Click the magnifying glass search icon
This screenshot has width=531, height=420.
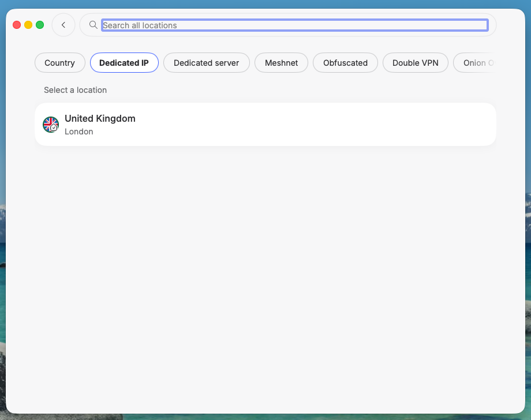click(93, 25)
